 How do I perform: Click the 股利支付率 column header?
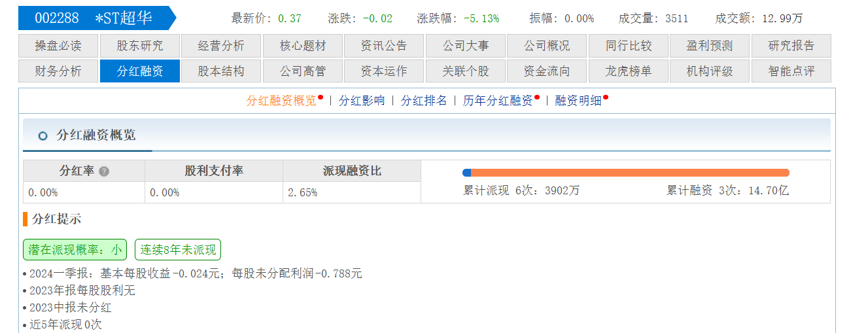(214, 171)
